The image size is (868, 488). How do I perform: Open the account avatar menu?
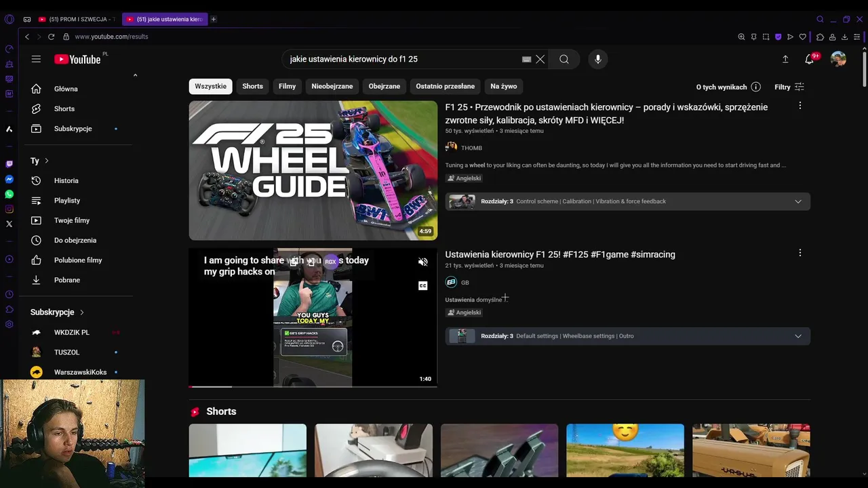tap(838, 59)
